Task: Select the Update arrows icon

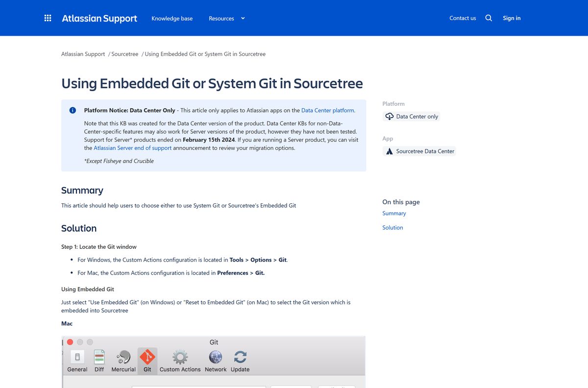Action: pos(240,357)
